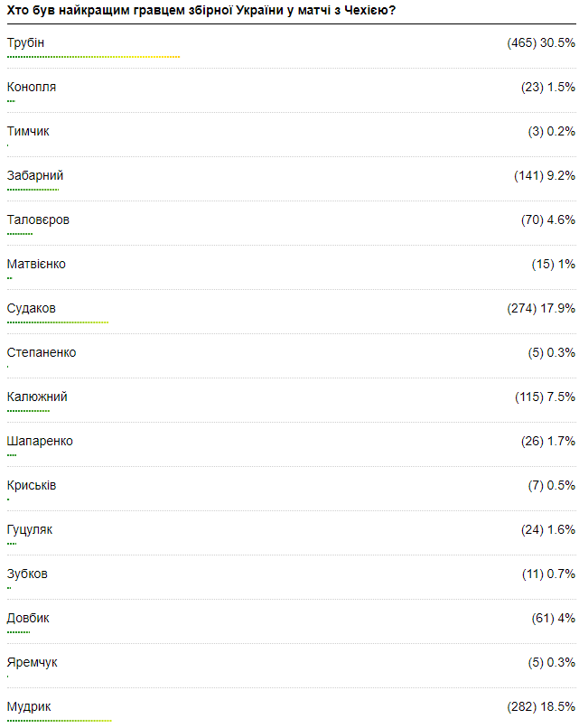The width and height of the screenshot is (579, 728).
Task: Select the Калюжний poll option
Action: tap(37, 397)
